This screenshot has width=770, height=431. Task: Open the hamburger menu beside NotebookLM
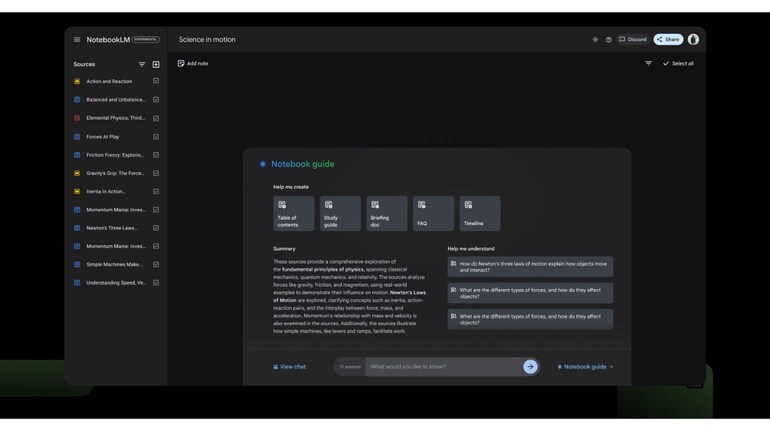(x=77, y=40)
